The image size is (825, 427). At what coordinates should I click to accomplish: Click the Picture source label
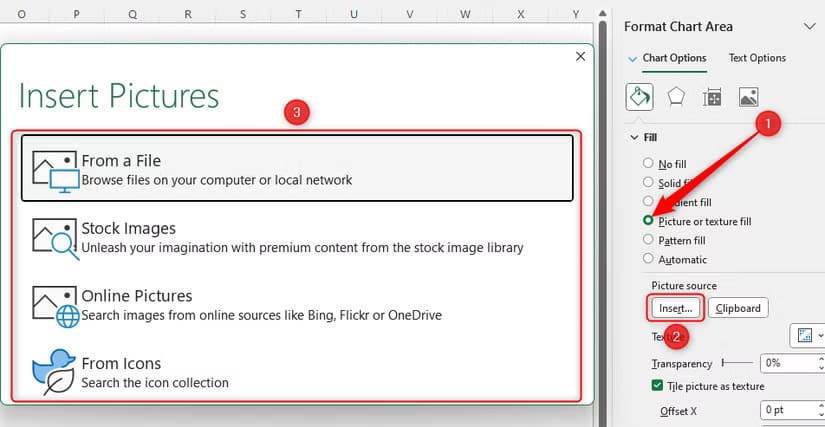[x=684, y=286]
